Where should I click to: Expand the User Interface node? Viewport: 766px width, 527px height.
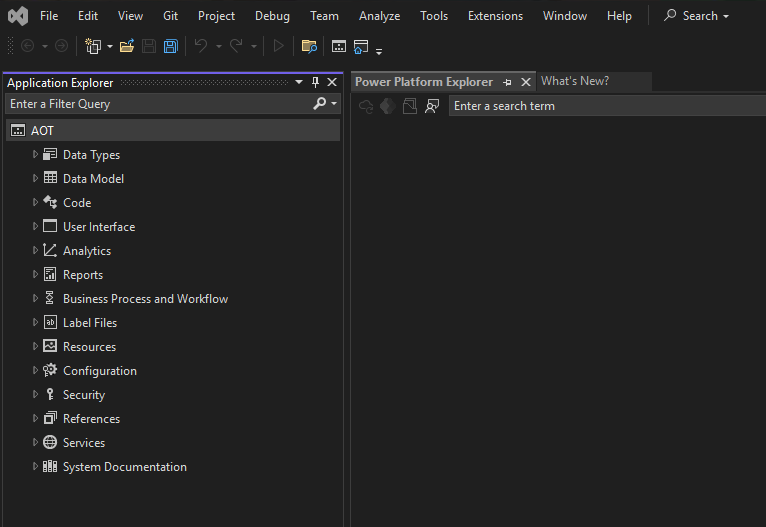tap(35, 226)
